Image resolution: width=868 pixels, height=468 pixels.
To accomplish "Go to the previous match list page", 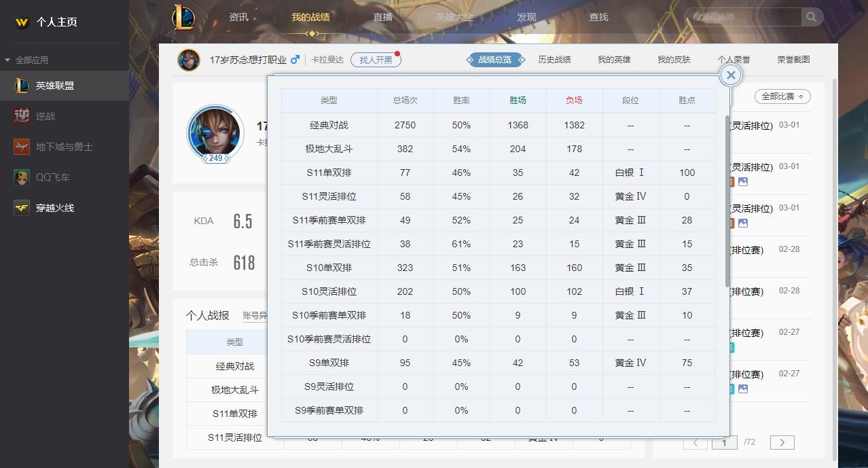I will [x=695, y=442].
